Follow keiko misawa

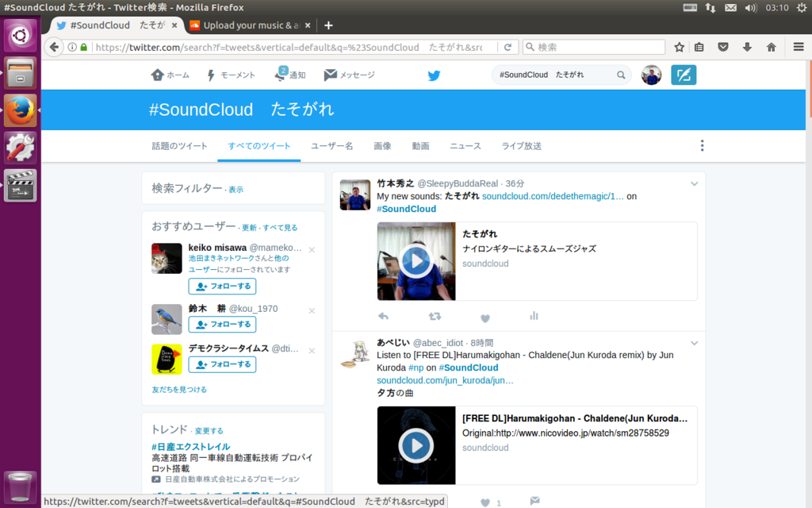click(x=222, y=286)
